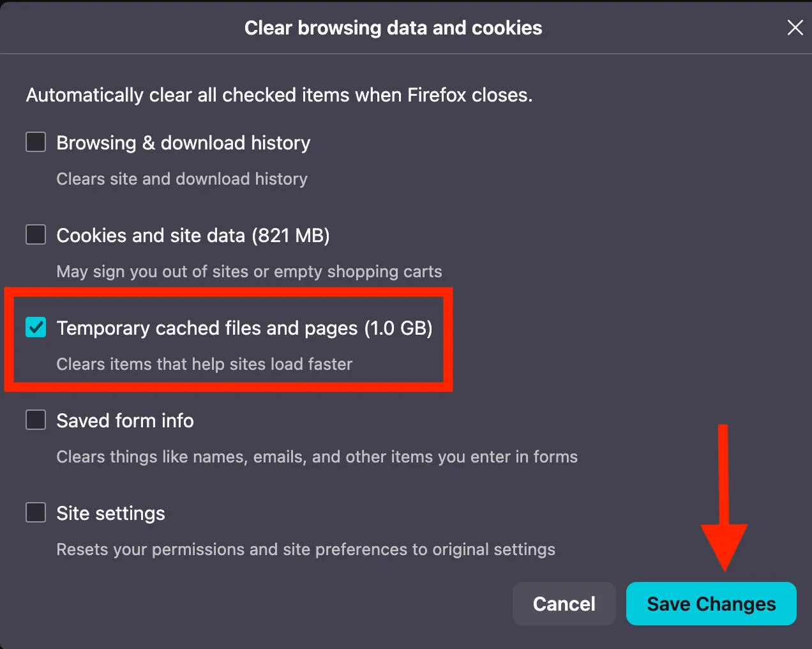This screenshot has width=812, height=649.
Task: Click the checkmark inside the cached files checkbox
Action: (35, 328)
